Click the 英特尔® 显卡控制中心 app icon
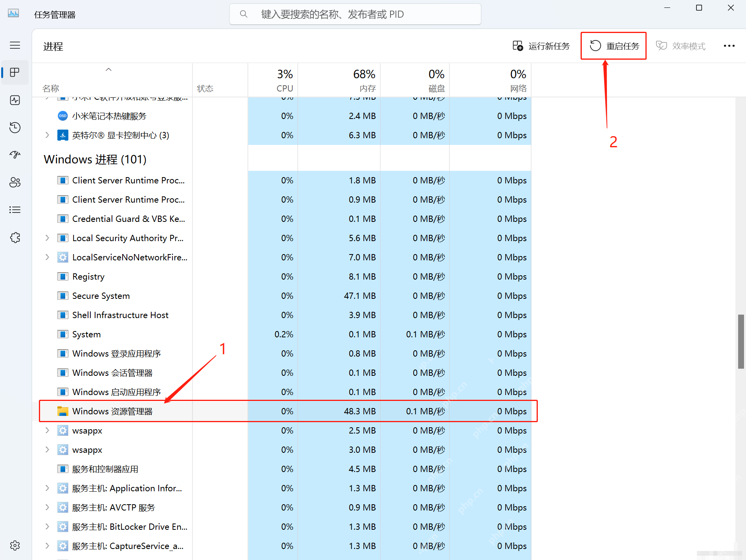 62,135
